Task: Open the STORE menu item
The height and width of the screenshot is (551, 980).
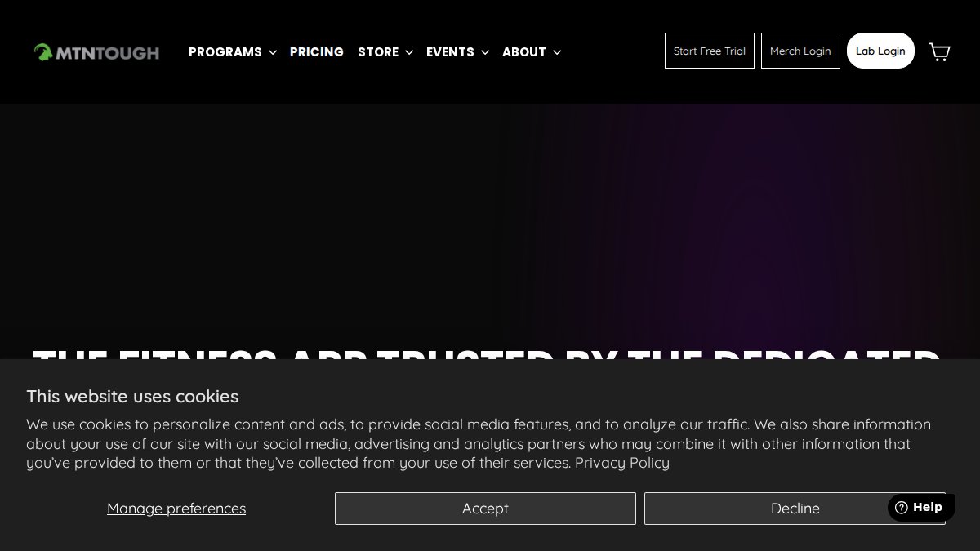Action: (378, 51)
